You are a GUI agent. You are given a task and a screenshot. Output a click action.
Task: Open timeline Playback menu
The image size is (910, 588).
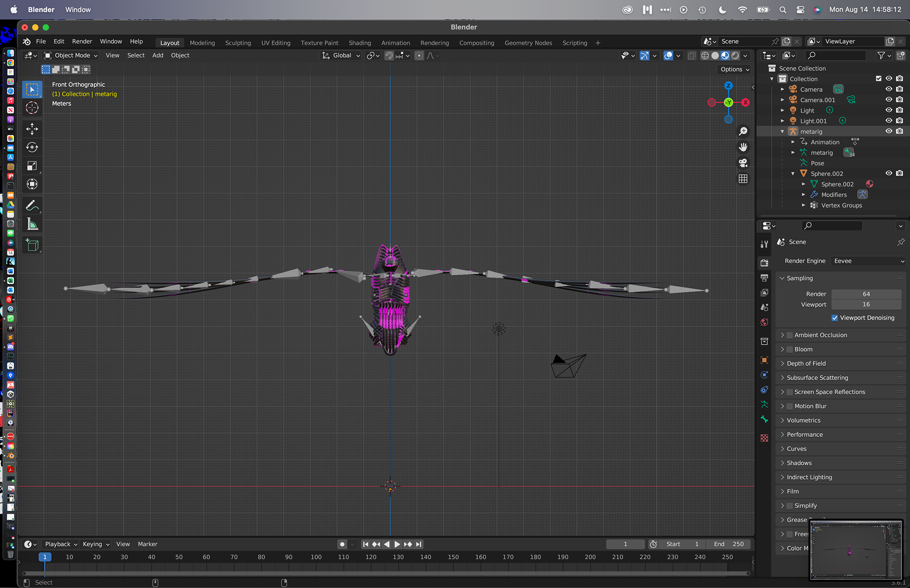point(60,544)
